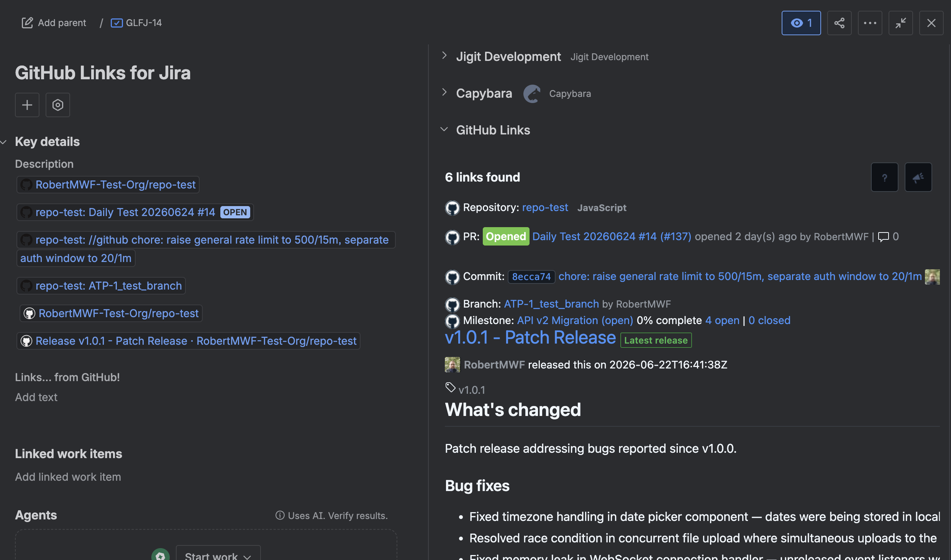Toggle the watch eye button
Image resolution: width=951 pixels, height=560 pixels.
[801, 23]
